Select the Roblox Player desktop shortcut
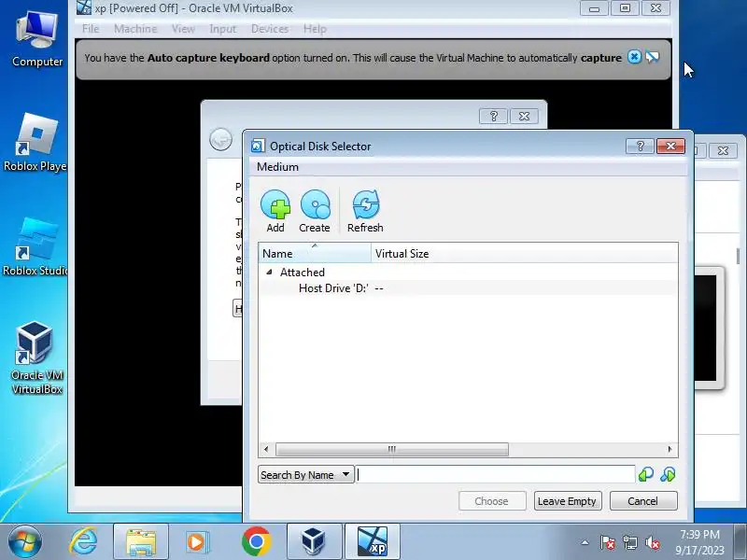 pyautogui.click(x=35, y=142)
